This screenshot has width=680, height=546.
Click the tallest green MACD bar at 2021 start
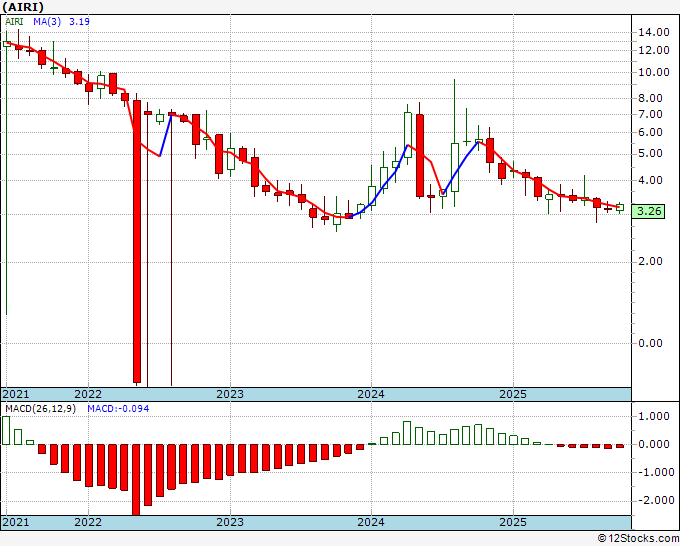click(x=6, y=430)
